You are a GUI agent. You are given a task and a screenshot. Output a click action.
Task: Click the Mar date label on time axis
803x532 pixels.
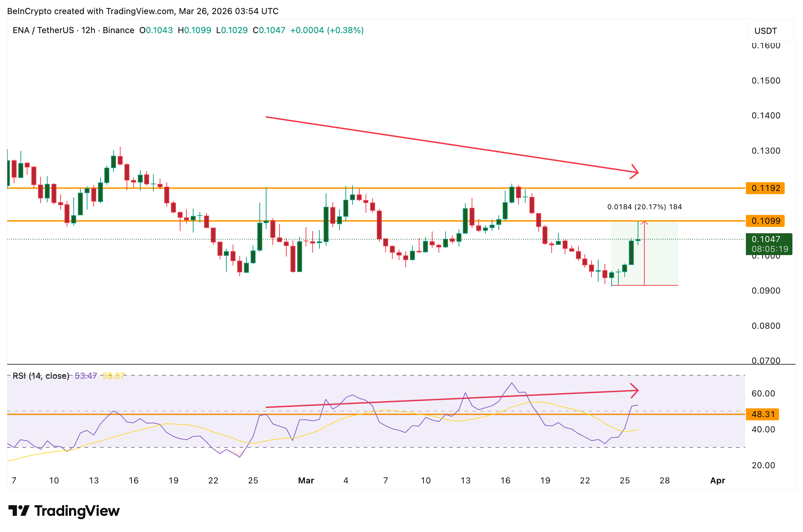(306, 481)
